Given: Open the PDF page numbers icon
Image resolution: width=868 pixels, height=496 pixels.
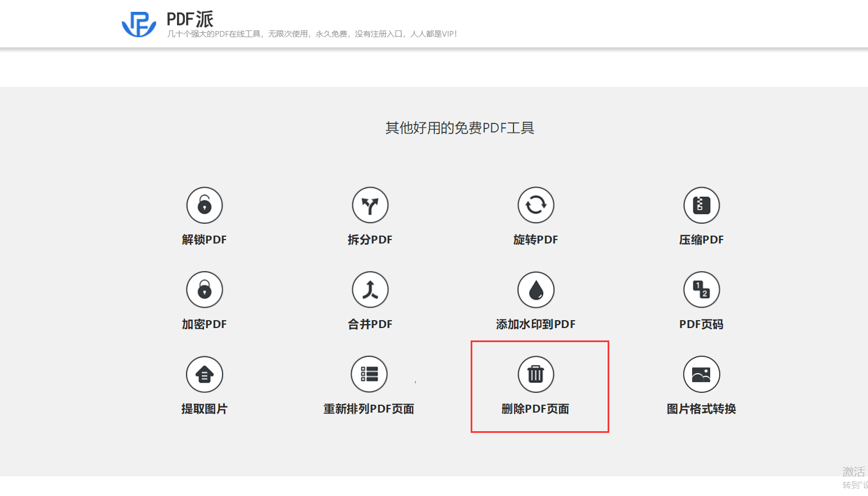Looking at the screenshot, I should click(x=702, y=290).
